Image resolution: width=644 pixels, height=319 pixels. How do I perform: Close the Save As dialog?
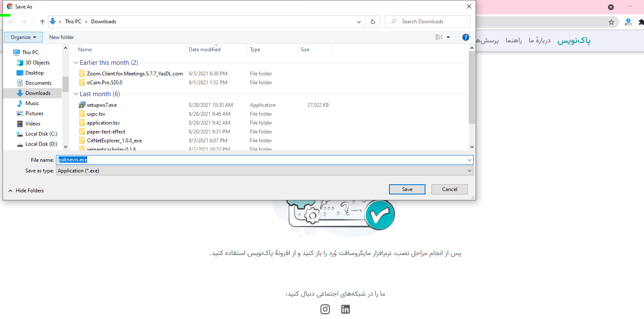coord(469,6)
